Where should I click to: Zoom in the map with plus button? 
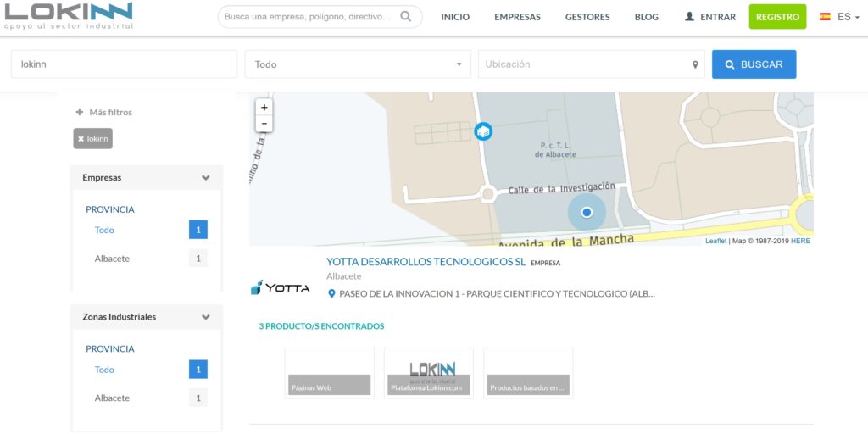pos(264,108)
